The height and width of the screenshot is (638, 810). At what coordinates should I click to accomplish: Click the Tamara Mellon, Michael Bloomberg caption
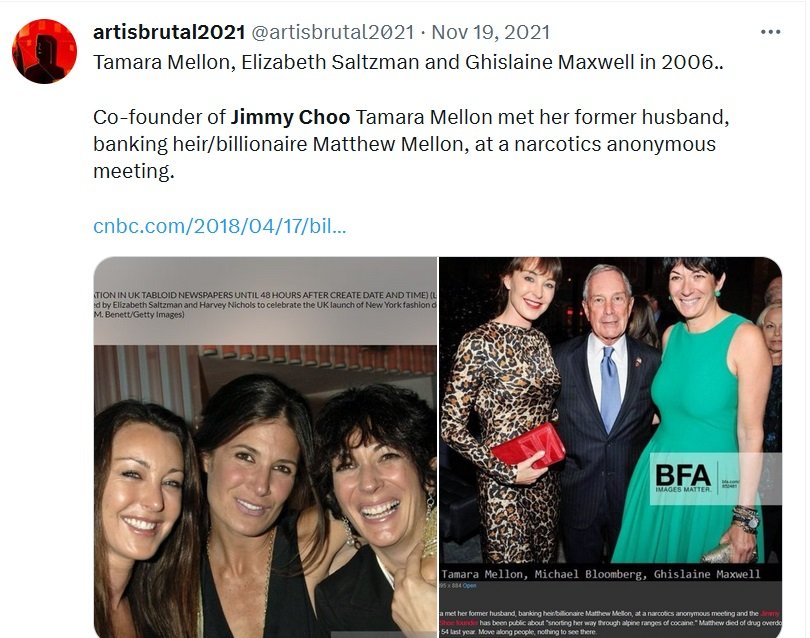tap(601, 574)
